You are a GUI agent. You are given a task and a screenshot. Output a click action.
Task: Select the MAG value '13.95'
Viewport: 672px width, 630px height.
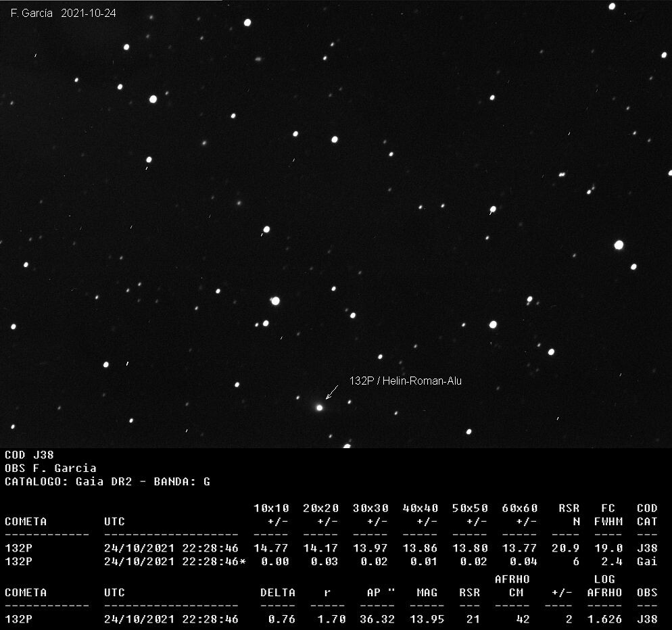tap(427, 619)
